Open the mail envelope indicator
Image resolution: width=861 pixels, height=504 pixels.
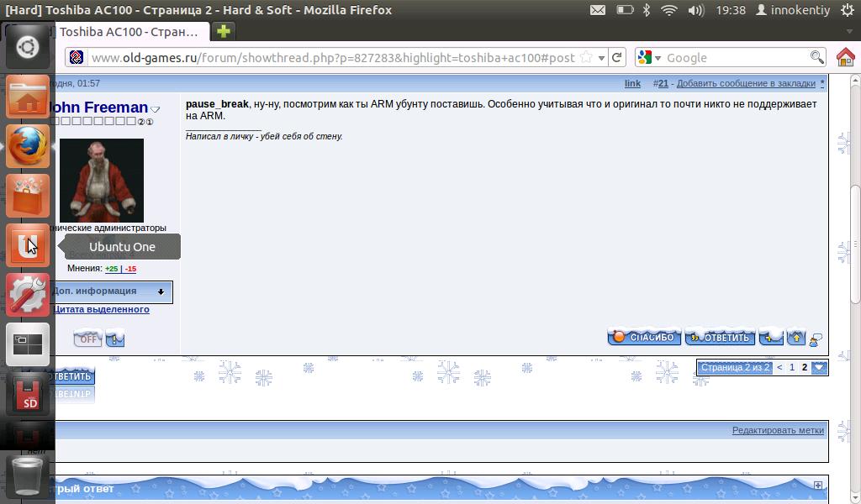pos(598,10)
